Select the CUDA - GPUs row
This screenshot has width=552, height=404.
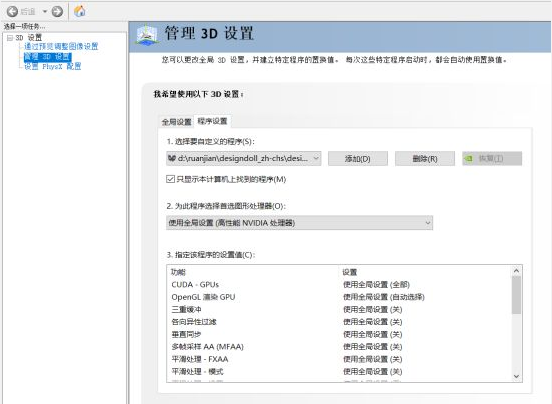coord(339,284)
